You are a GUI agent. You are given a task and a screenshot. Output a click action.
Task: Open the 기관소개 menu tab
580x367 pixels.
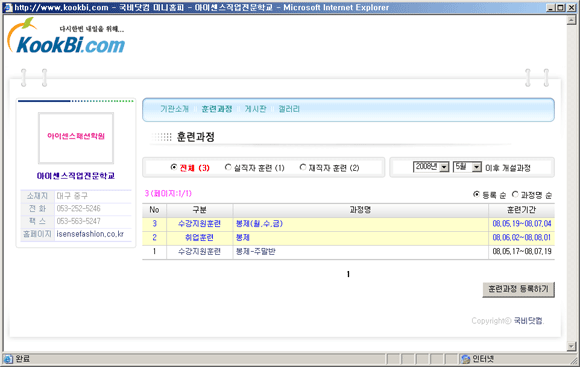(x=174, y=109)
